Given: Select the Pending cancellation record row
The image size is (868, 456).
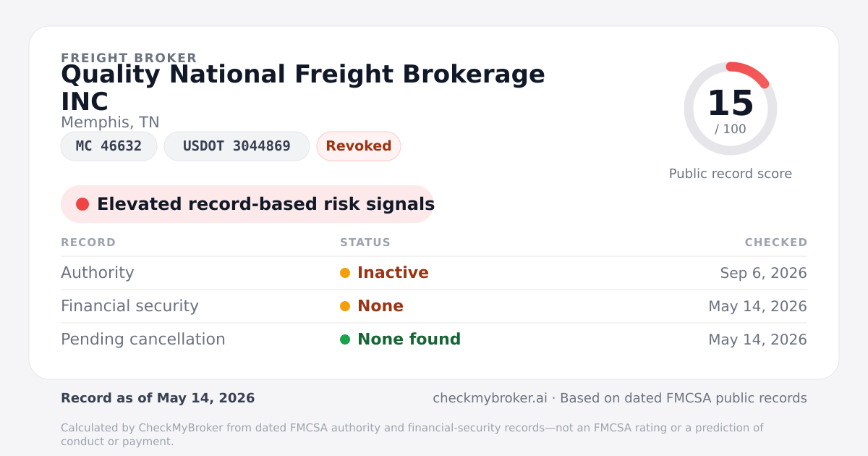Looking at the screenshot, I should coord(434,339).
